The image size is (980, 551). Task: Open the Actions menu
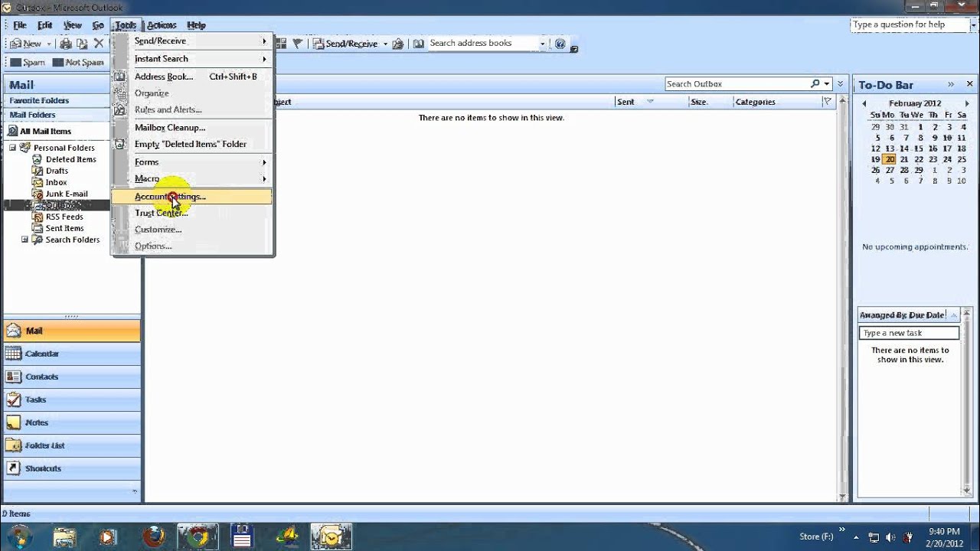point(162,25)
